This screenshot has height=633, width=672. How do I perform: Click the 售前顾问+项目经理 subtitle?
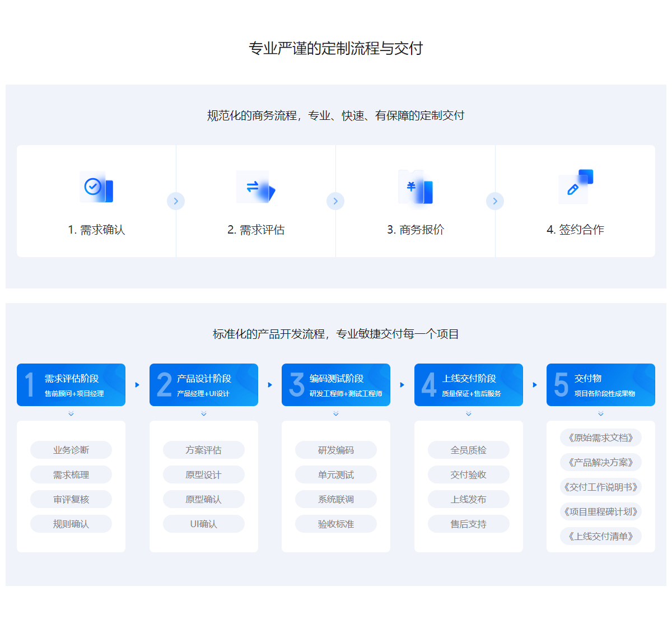click(x=74, y=394)
